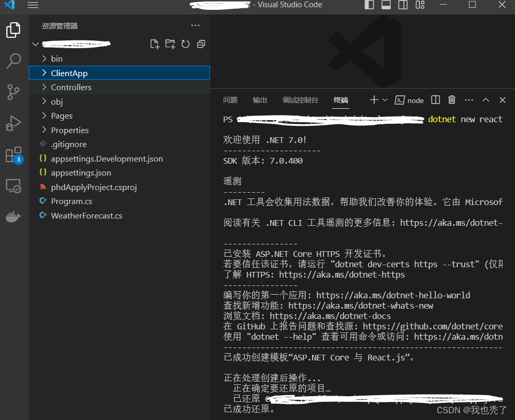The image size is (515, 420).
Task: Open Remote Explorer view
Action: coord(13,186)
